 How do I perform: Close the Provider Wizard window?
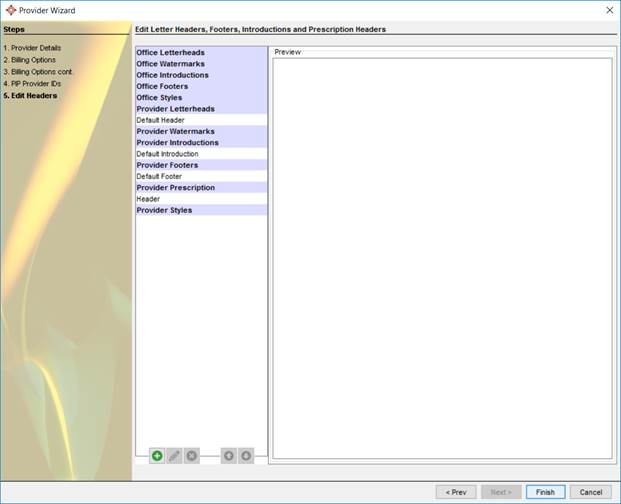click(610, 10)
